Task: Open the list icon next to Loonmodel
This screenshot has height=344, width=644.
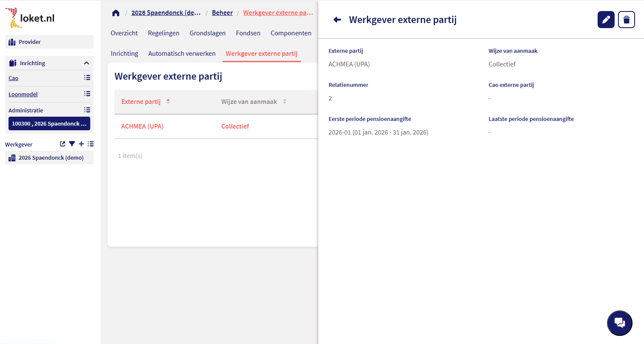Action: pyautogui.click(x=87, y=94)
